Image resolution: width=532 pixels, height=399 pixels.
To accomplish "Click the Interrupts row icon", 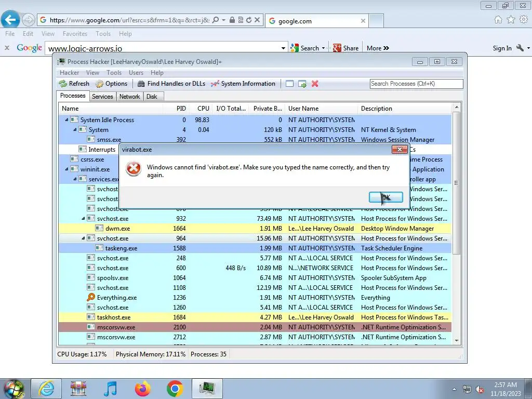I will coord(83,149).
